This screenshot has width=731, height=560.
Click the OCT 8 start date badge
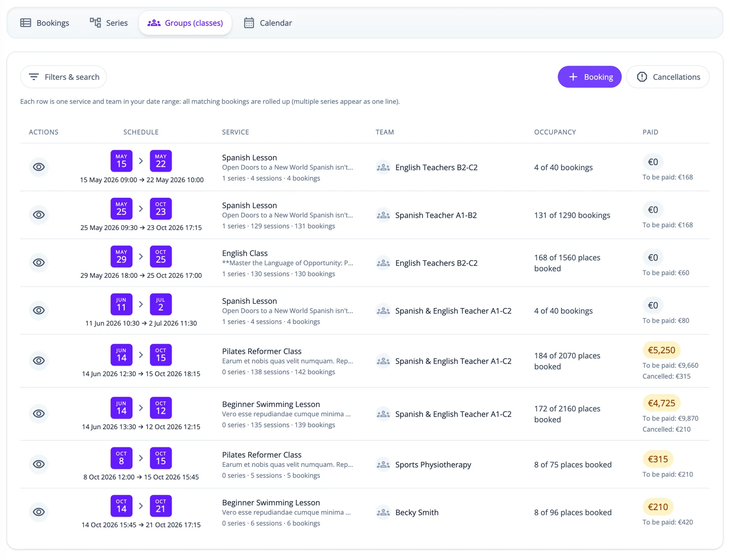point(121,458)
